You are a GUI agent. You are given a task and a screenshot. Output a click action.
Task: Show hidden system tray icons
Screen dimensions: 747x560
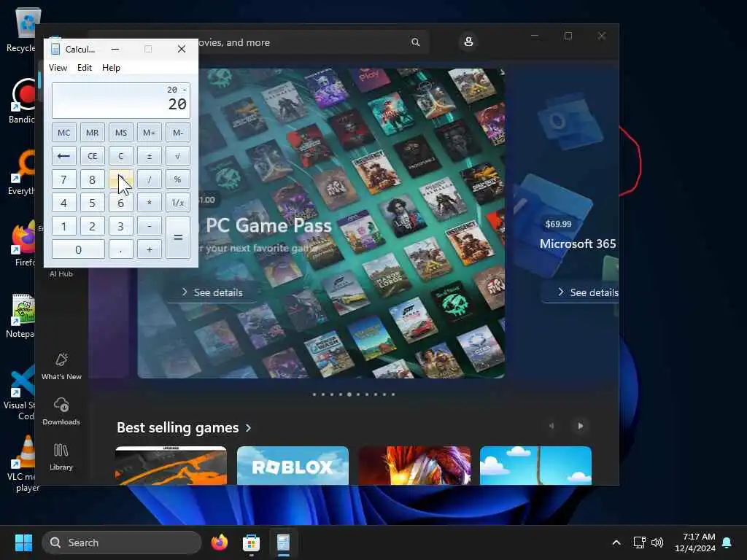tap(616, 542)
